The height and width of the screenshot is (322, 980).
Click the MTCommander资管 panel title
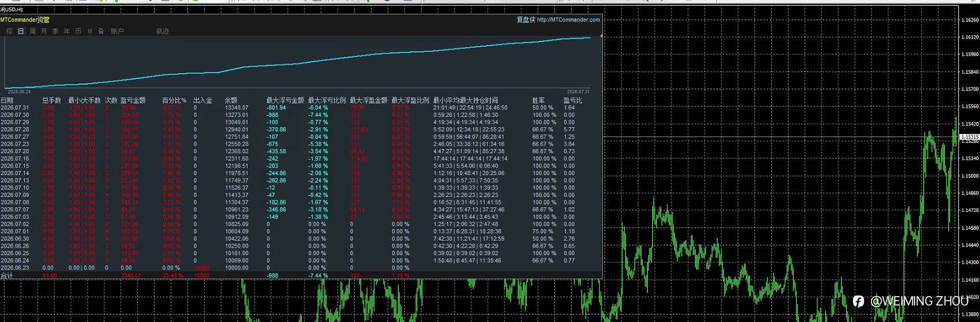pos(25,20)
